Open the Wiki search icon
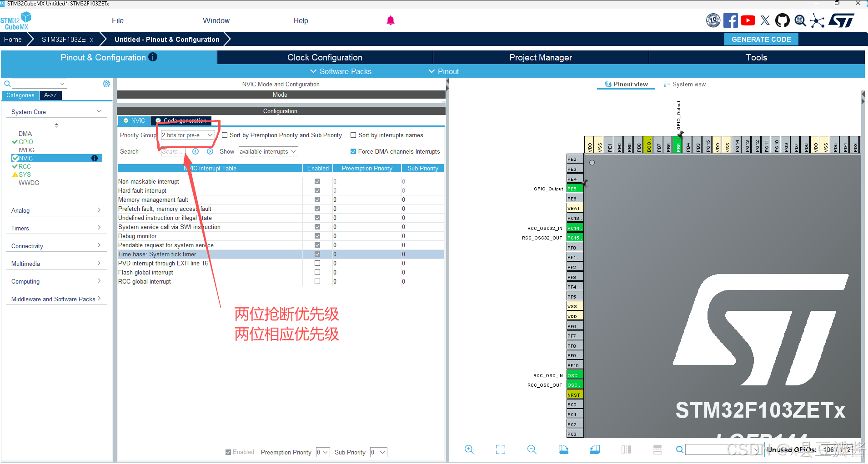Image resolution: width=868 pixels, height=464 pixels. click(x=800, y=20)
